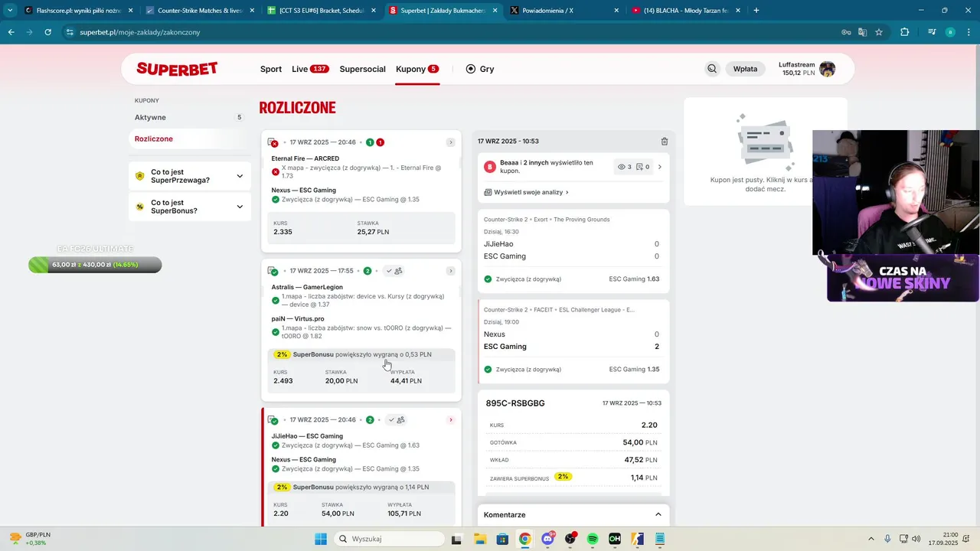Expand Co to jest SuperBonus section
The height and width of the screenshot is (551, 980).
tap(190, 207)
